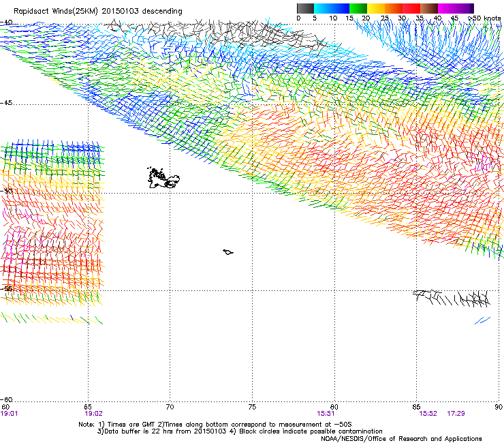This screenshot has height=443, width=504.
Task: Click the large island outline near 69E
Action: (163, 178)
